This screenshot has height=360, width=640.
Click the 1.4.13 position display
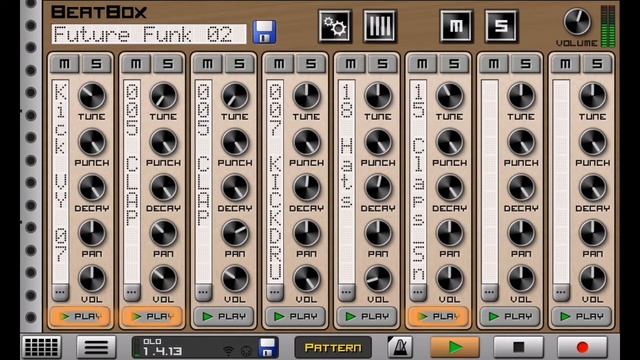click(x=162, y=352)
